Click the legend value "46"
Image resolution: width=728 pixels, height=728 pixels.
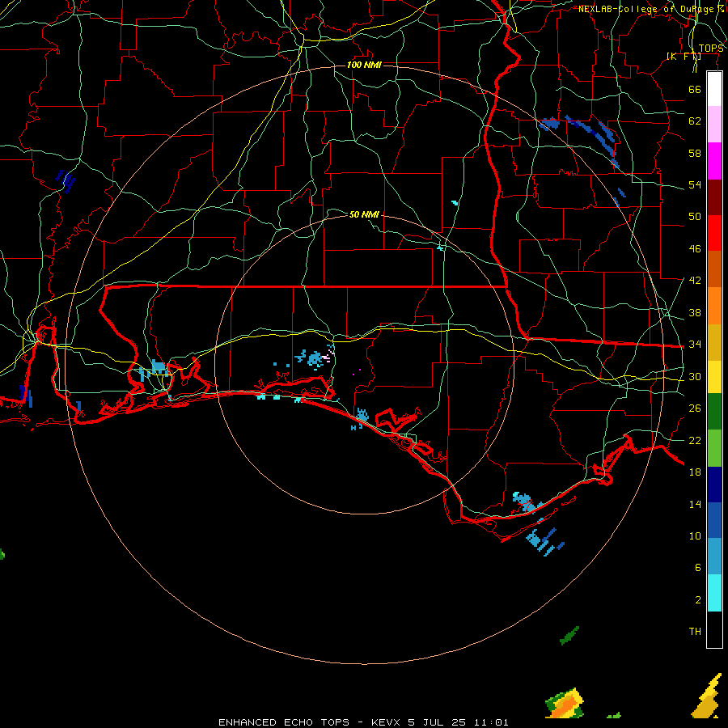tap(695, 249)
